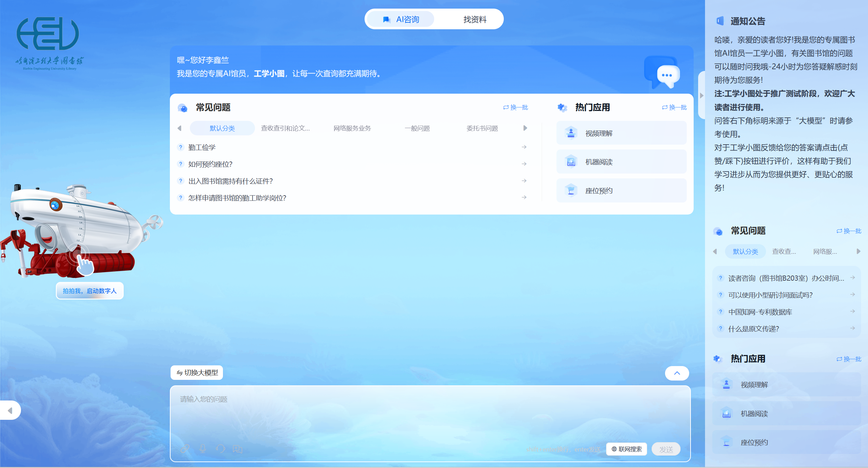
Task: Switch to the 找资料 tab
Action: coord(474,19)
